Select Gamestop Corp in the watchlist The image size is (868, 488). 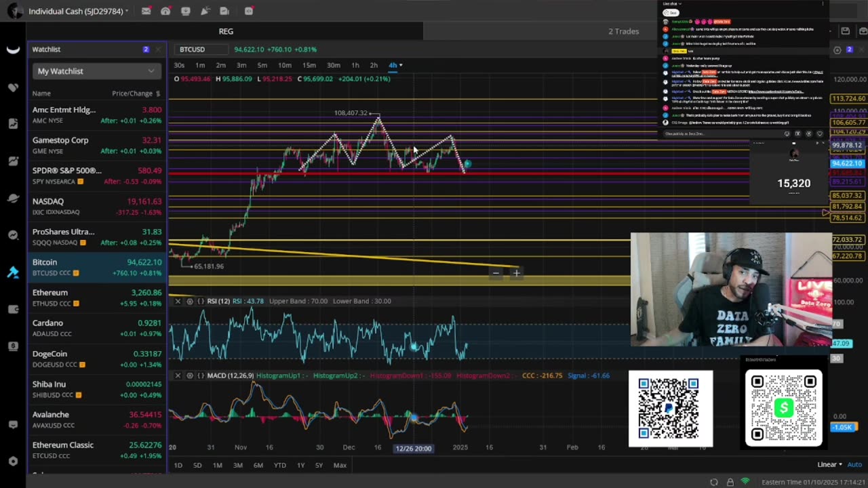click(x=96, y=145)
